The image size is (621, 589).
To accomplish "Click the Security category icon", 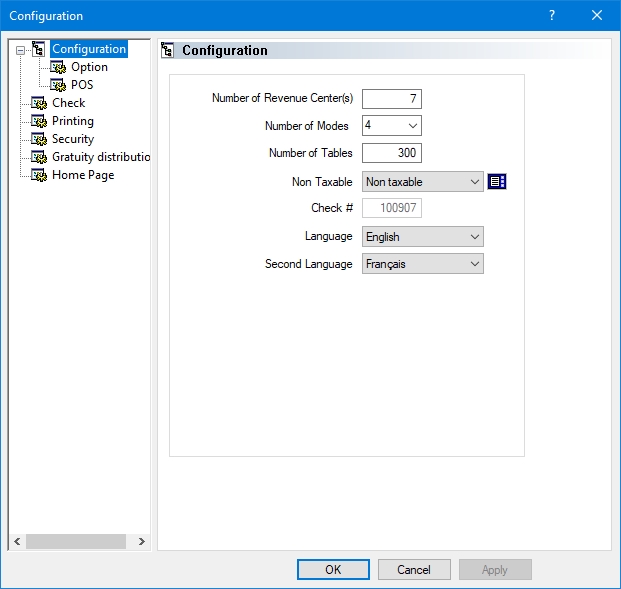I will (x=39, y=139).
